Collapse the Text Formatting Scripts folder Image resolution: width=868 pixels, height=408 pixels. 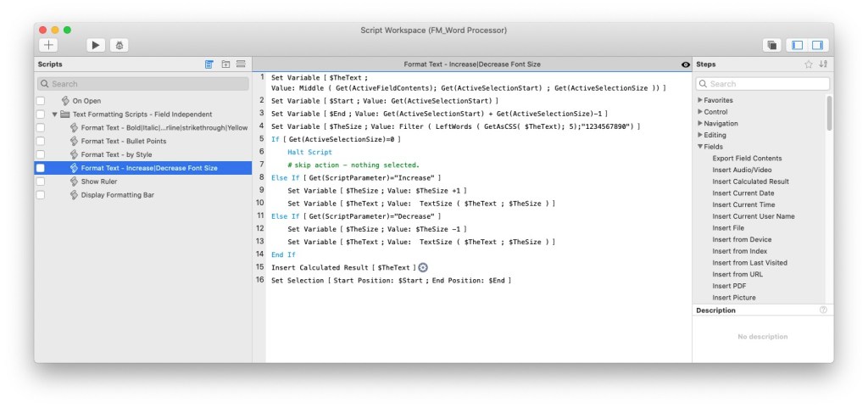pos(55,115)
